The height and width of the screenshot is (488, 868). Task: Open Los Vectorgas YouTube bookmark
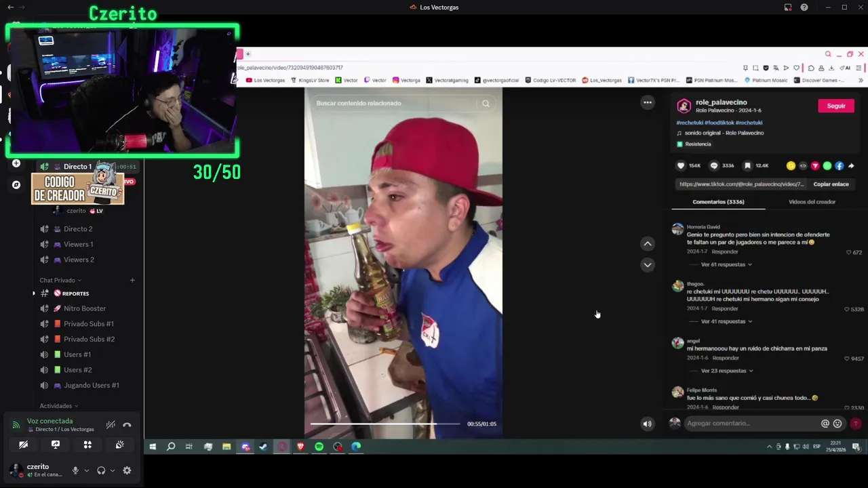click(x=265, y=80)
